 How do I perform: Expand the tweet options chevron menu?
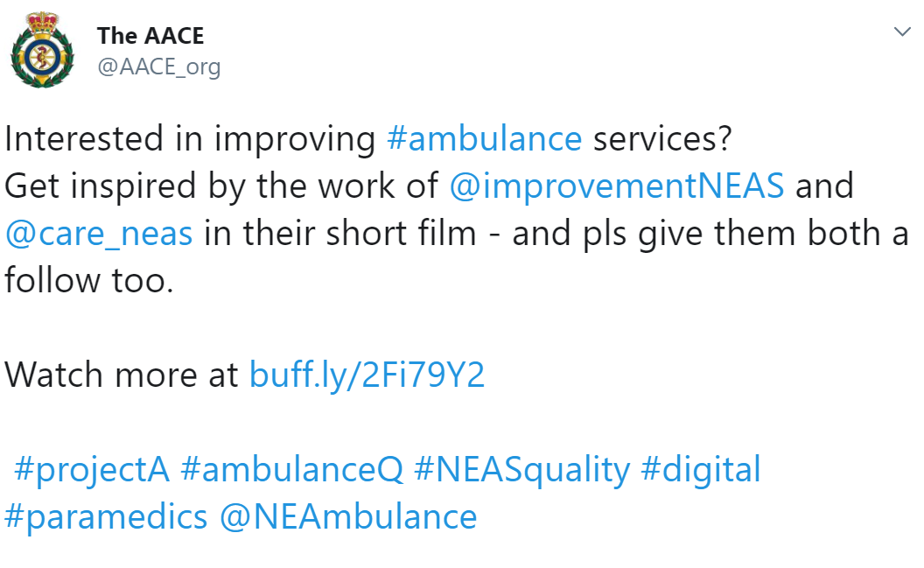(902, 32)
